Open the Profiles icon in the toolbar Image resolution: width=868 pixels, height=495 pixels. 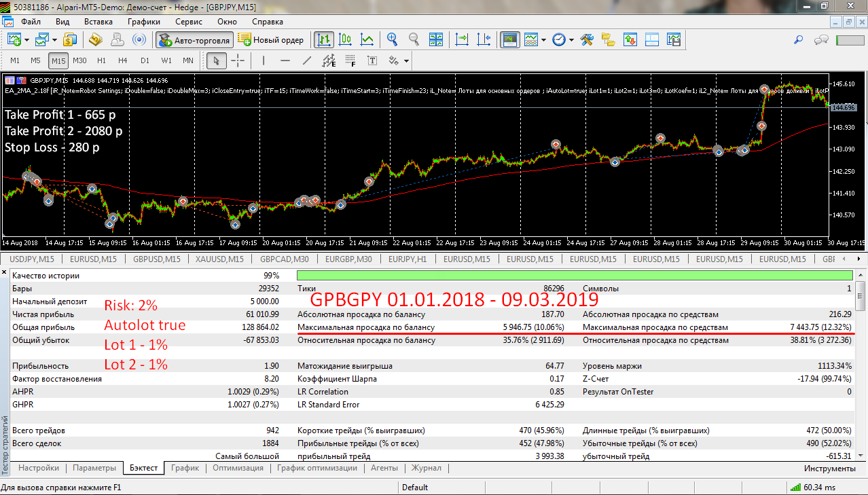[43, 39]
